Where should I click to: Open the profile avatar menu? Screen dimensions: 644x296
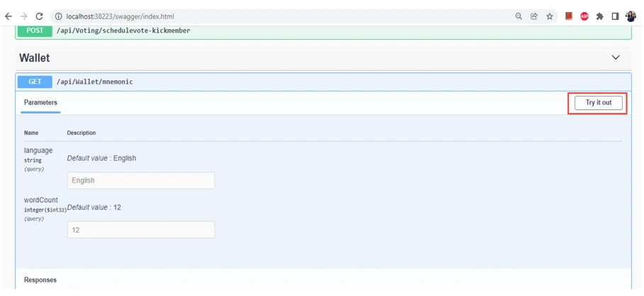(x=631, y=16)
